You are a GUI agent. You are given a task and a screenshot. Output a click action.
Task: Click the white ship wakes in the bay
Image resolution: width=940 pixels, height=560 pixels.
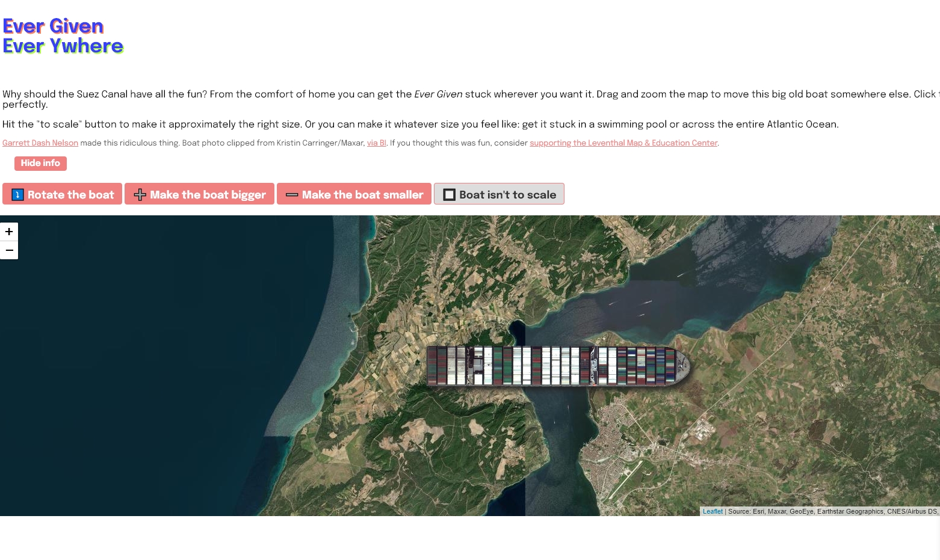click(644, 303)
